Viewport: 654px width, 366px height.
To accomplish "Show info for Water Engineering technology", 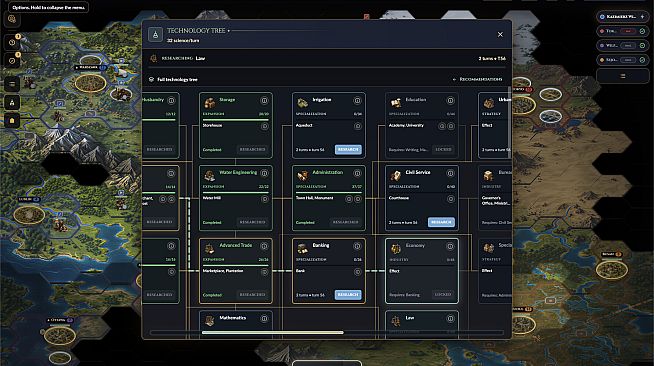I will point(264,173).
